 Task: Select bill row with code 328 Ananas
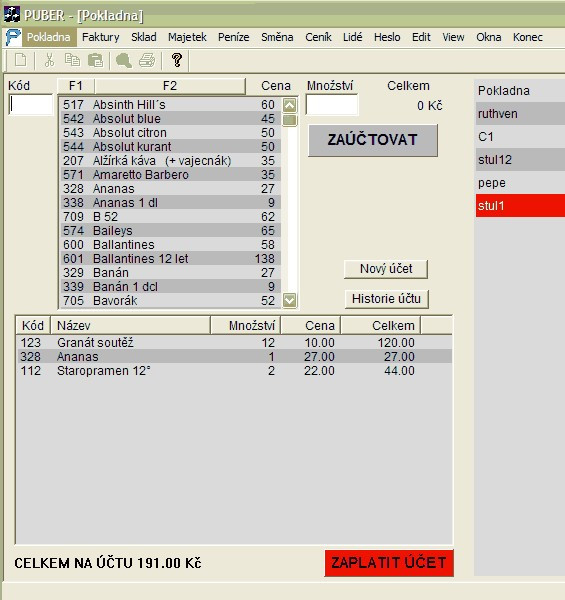(234, 357)
